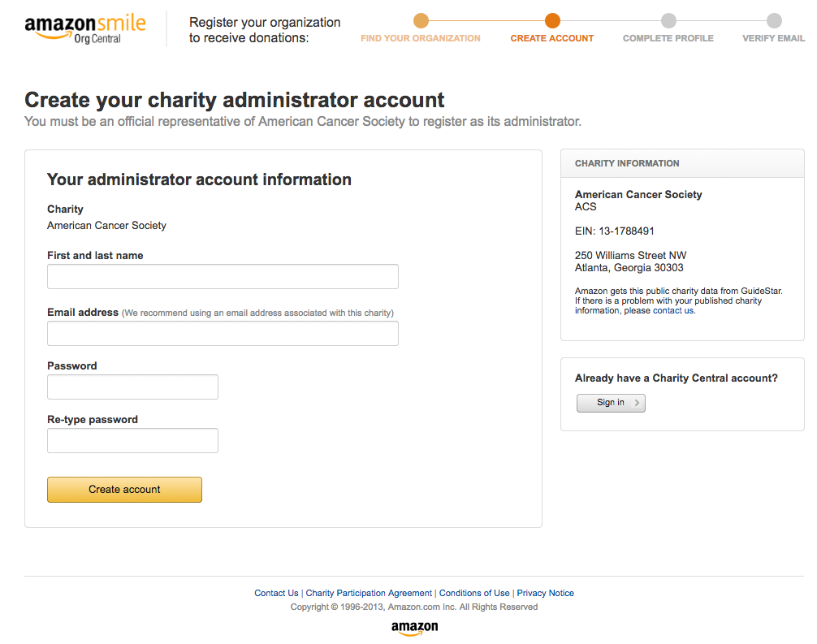Select the Complete Profile progress dot
Image resolution: width=817 pixels, height=644 pixels.
pyautogui.click(x=668, y=22)
